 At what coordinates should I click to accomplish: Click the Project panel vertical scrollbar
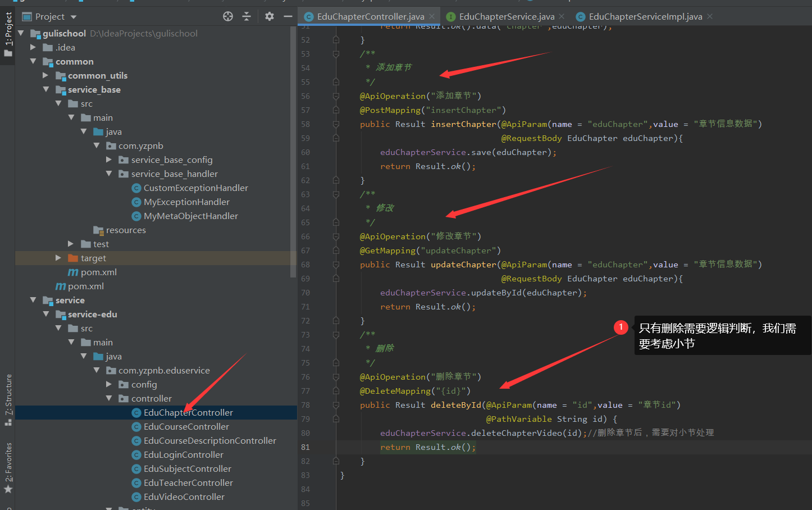coord(293,152)
